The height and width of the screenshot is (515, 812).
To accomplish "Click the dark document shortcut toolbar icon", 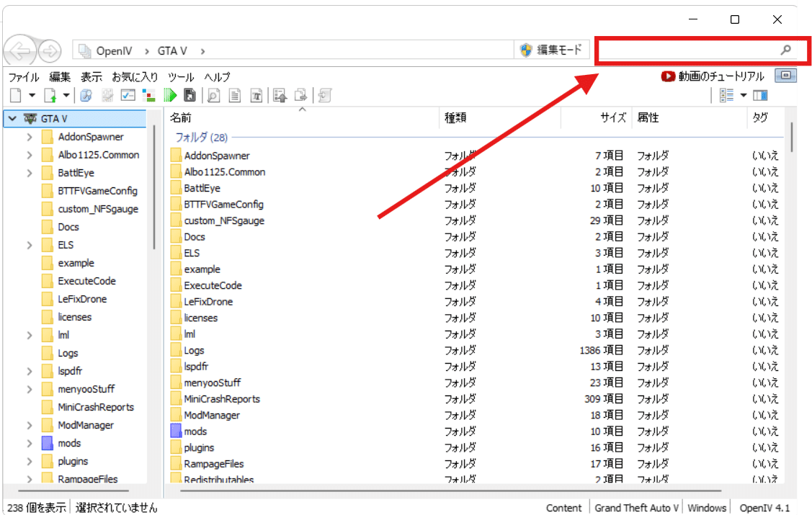I will (190, 96).
